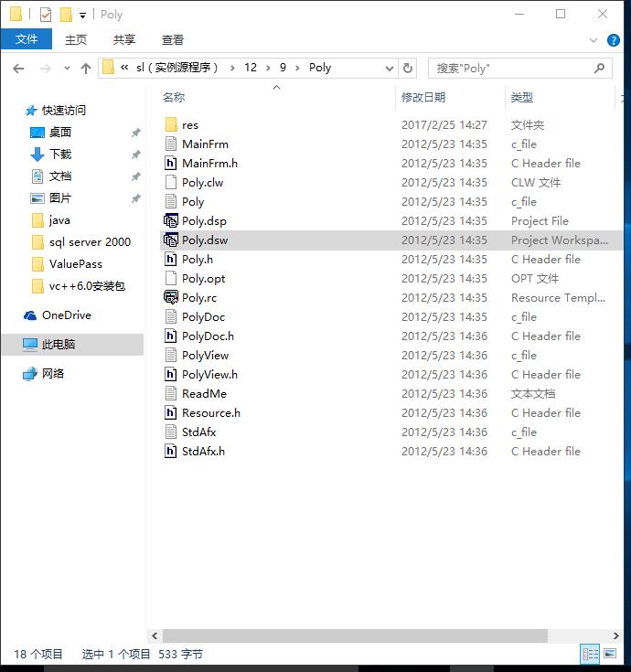The height and width of the screenshot is (672, 631).
Task: Open vc++6.0安装包 sidebar folder
Action: (x=79, y=286)
